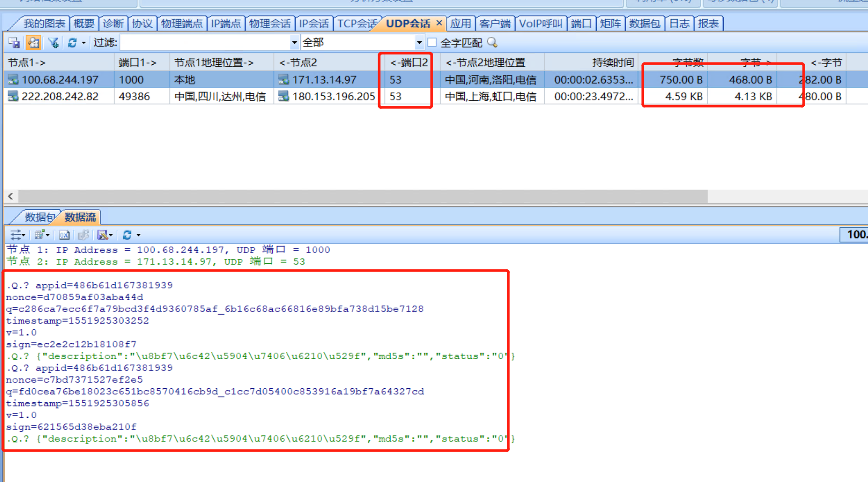The height and width of the screenshot is (482, 868).
Task: Sort by the 持续时间 column header
Action: point(591,62)
